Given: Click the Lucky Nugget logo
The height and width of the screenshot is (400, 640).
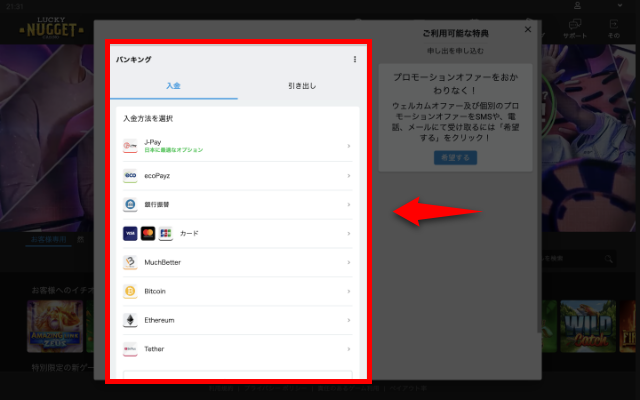Looking at the screenshot, I should [49, 27].
